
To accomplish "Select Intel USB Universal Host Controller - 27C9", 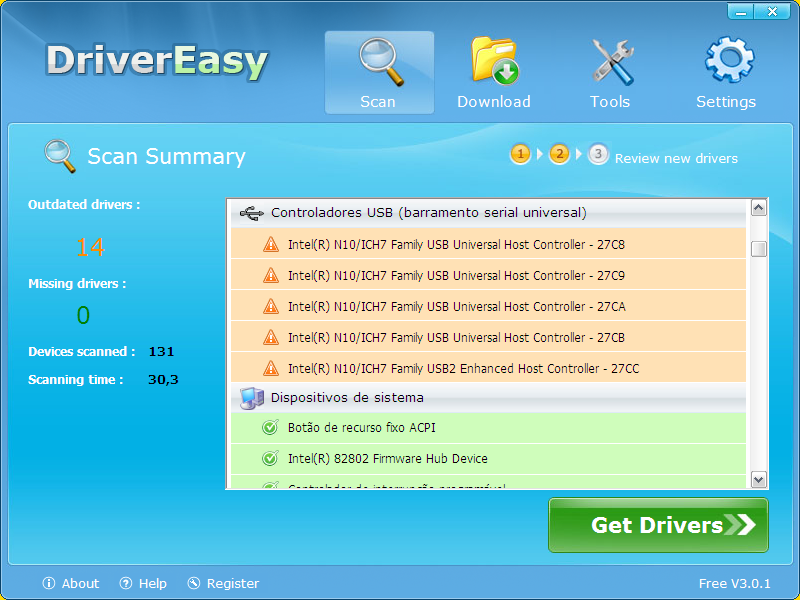I will 488,275.
